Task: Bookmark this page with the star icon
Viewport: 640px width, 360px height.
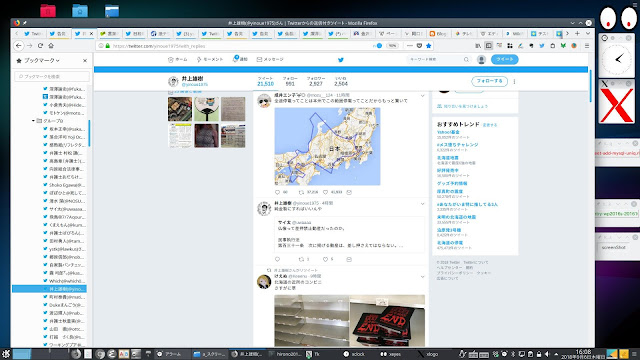Action: point(429,46)
